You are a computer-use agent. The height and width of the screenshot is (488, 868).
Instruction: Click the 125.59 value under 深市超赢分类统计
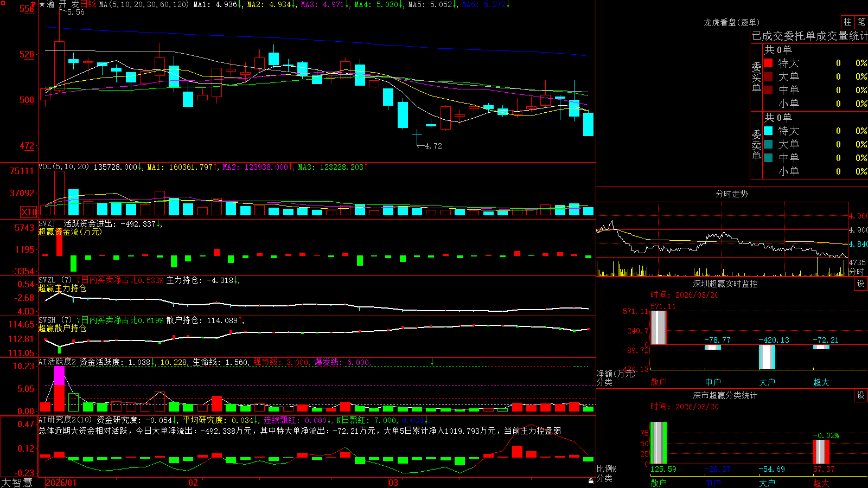pyautogui.click(x=663, y=469)
